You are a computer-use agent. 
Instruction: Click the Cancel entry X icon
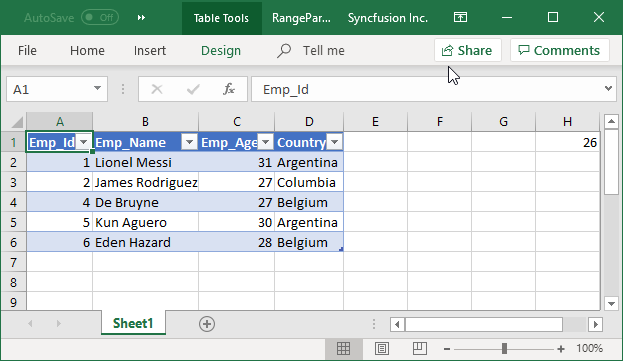point(157,89)
